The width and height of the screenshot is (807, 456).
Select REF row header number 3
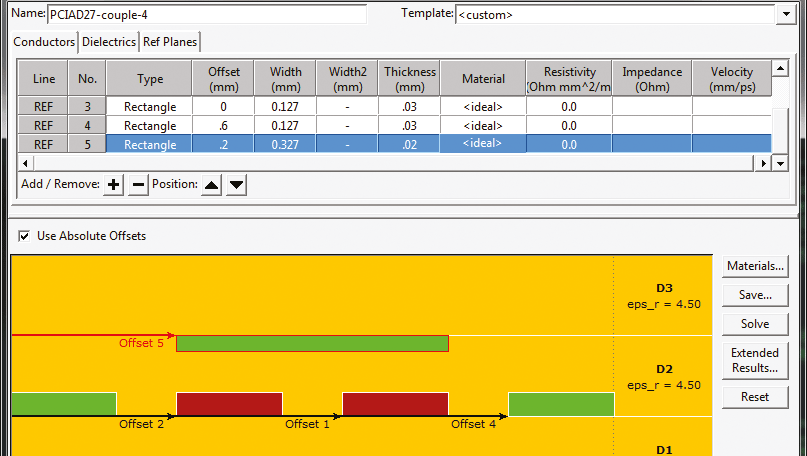(87, 107)
